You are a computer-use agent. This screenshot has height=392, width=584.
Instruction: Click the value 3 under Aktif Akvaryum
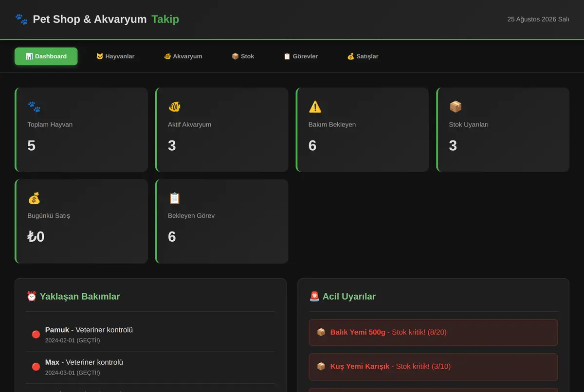[x=172, y=145]
